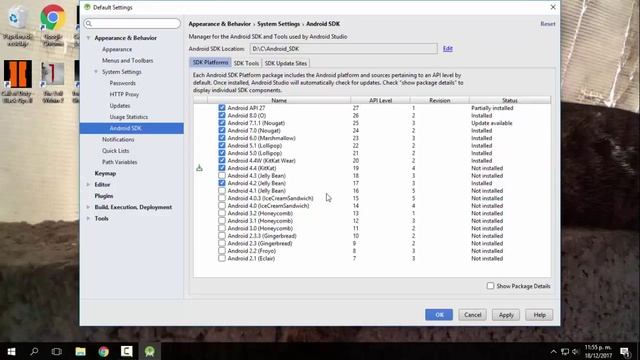This screenshot has height=360, width=640.
Task: Check Android 4.1 (Jelly Bean) checkbox
Action: [x=222, y=191]
